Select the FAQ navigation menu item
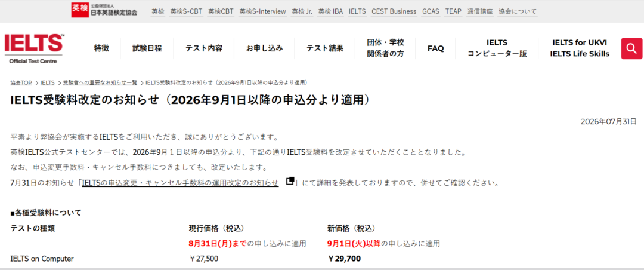The image size is (644, 270). (x=436, y=48)
